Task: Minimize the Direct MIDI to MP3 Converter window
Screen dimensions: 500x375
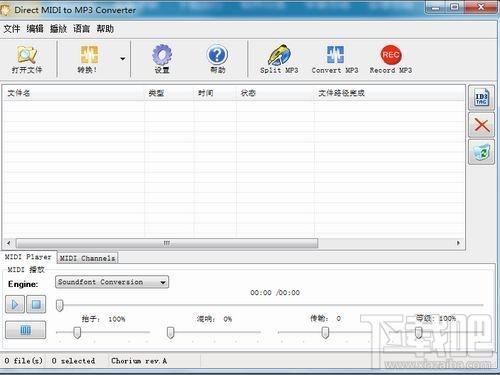Action: pos(435,7)
